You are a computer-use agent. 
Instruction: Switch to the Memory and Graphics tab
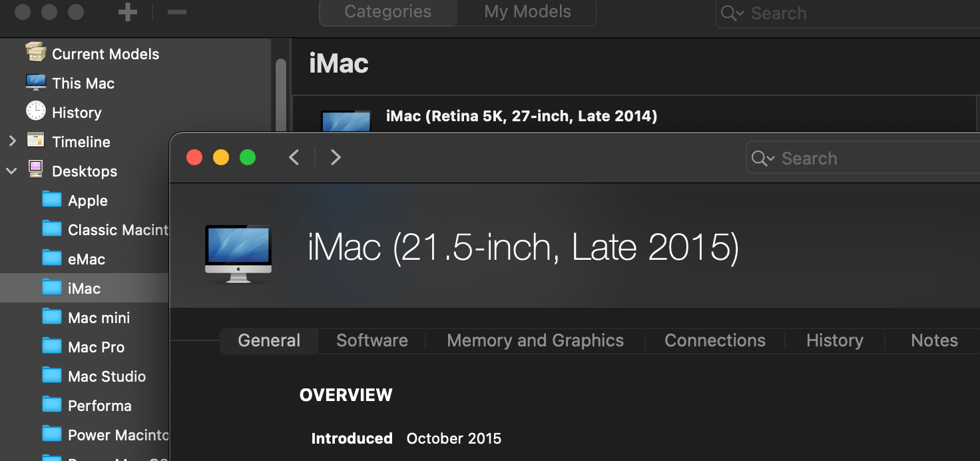pos(535,340)
